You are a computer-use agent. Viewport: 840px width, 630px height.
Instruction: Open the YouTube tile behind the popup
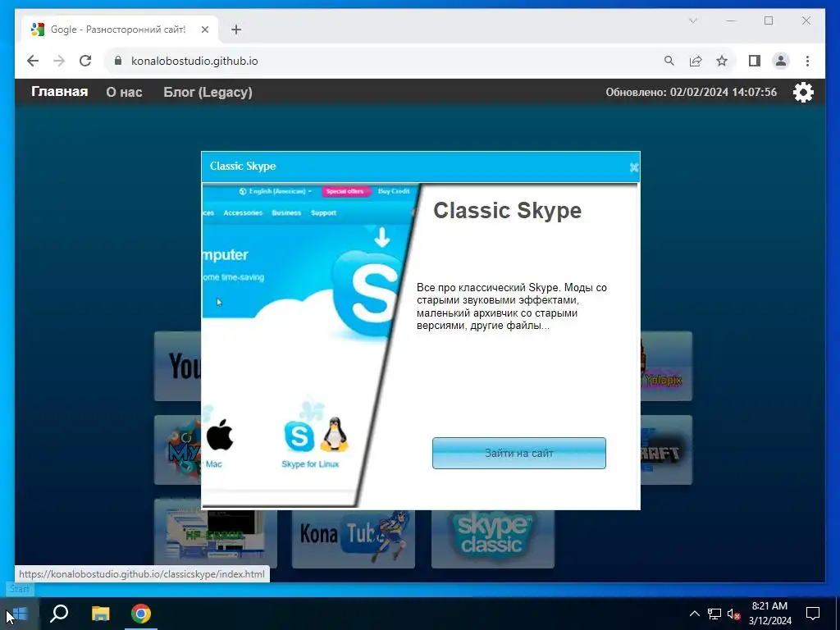[x=178, y=366]
